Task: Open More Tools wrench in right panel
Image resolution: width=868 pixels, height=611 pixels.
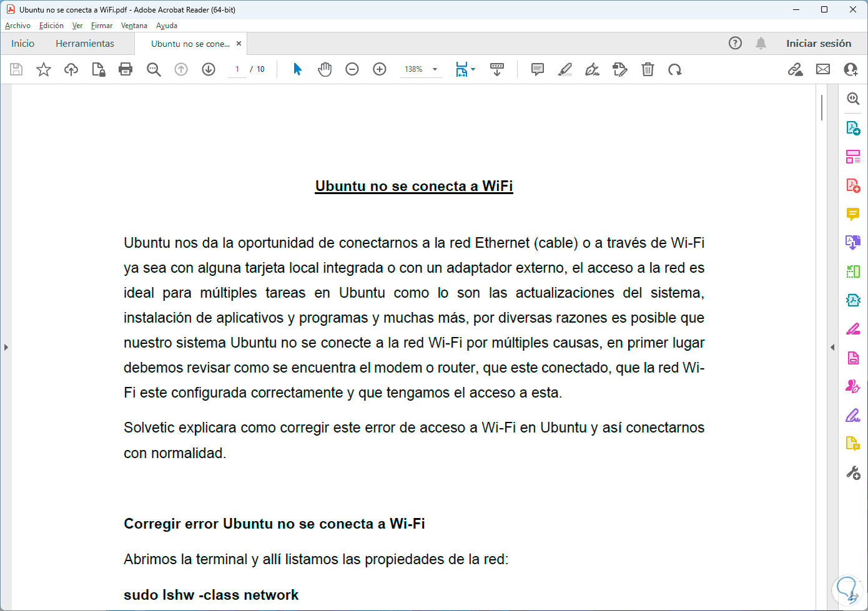Action: (x=853, y=472)
